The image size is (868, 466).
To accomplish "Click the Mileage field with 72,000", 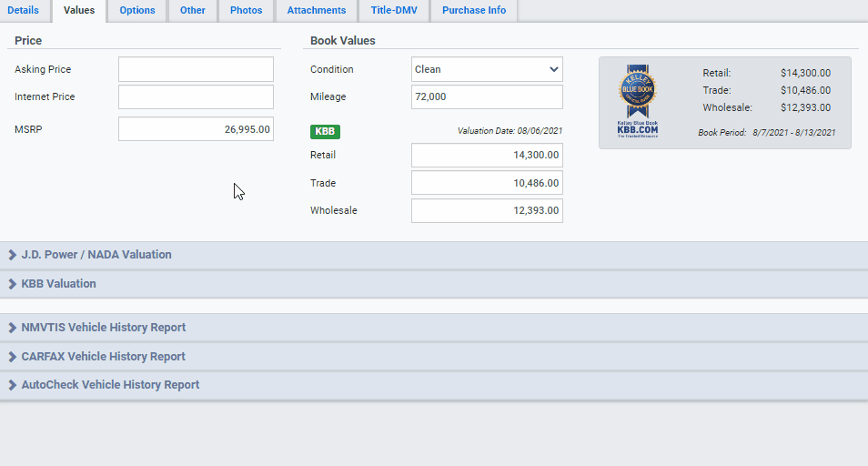I will (x=487, y=96).
